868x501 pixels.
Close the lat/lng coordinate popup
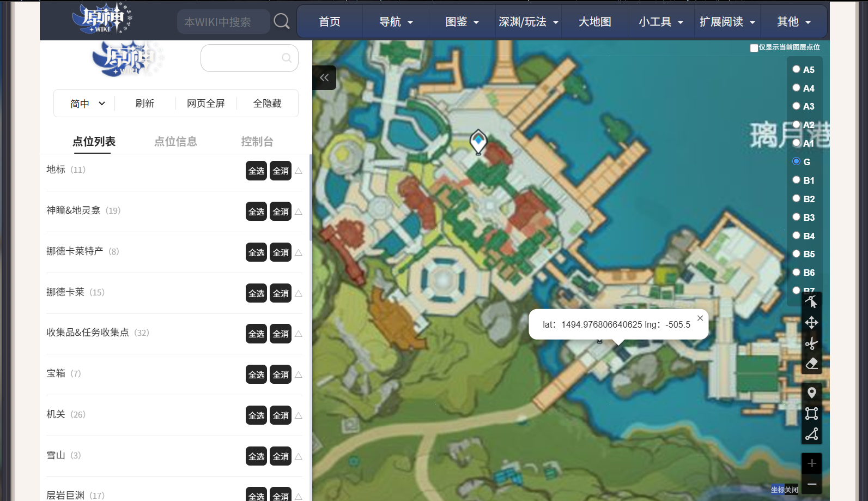[x=700, y=318]
